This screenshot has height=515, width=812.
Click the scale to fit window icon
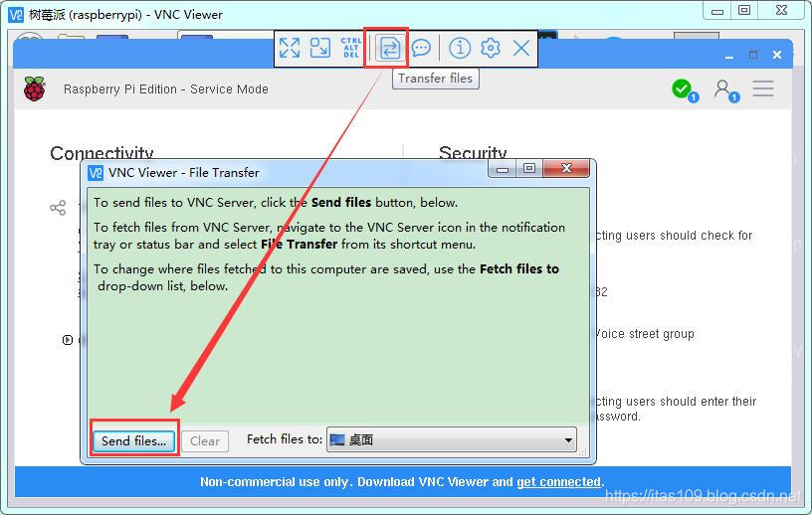[320, 48]
